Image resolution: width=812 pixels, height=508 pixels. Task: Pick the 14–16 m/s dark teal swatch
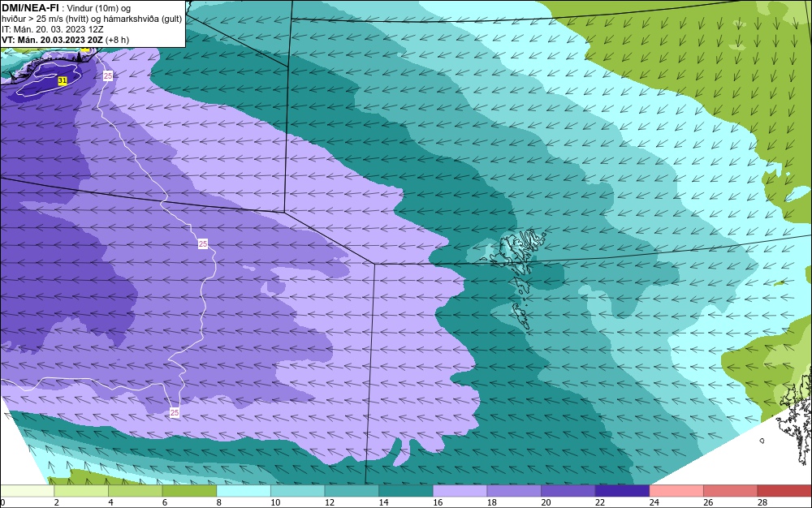pyautogui.click(x=405, y=491)
